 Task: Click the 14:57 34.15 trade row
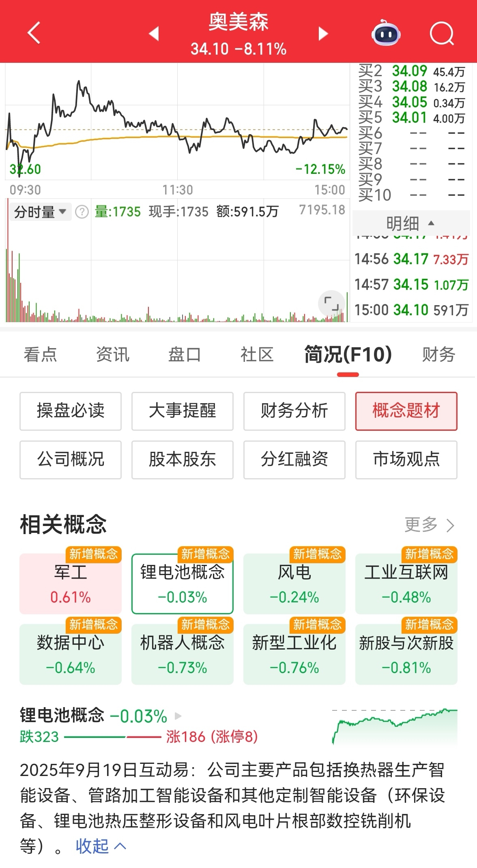click(x=411, y=284)
